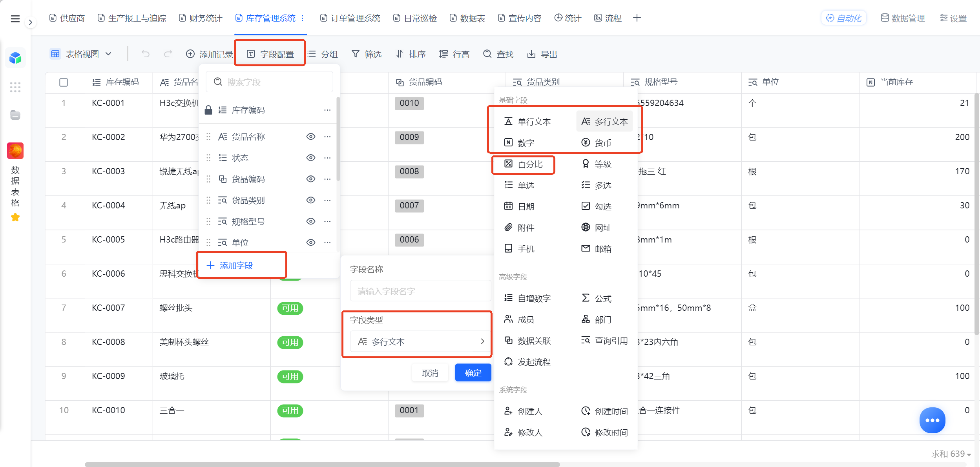Click the vertical table scrollbar
Image resolution: width=980 pixels, height=467 pixels.
(x=977, y=214)
